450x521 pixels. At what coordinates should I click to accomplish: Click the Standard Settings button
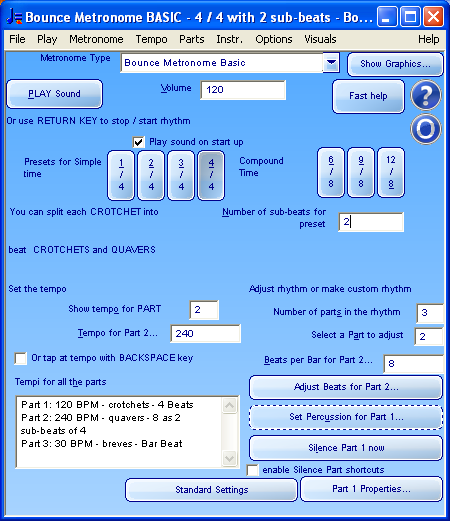(x=211, y=490)
